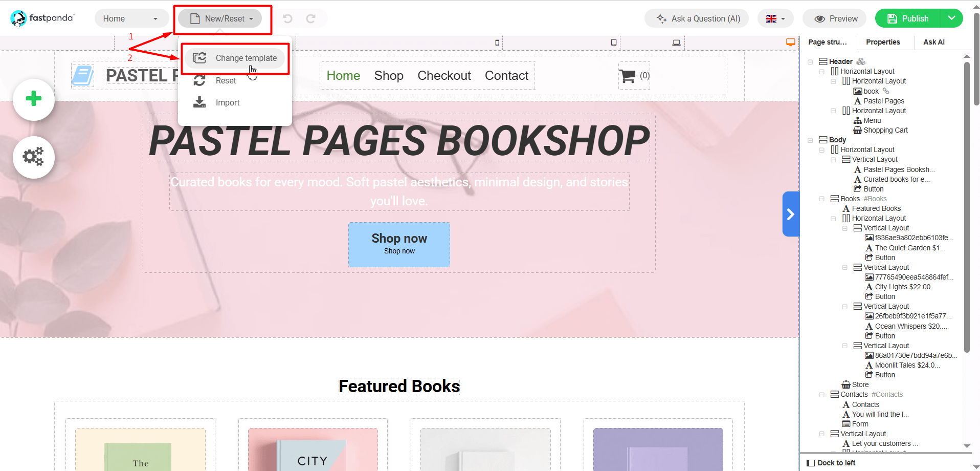Screen dimensions: 980x471
Task: Click the green plus add-element button
Action: click(x=34, y=99)
